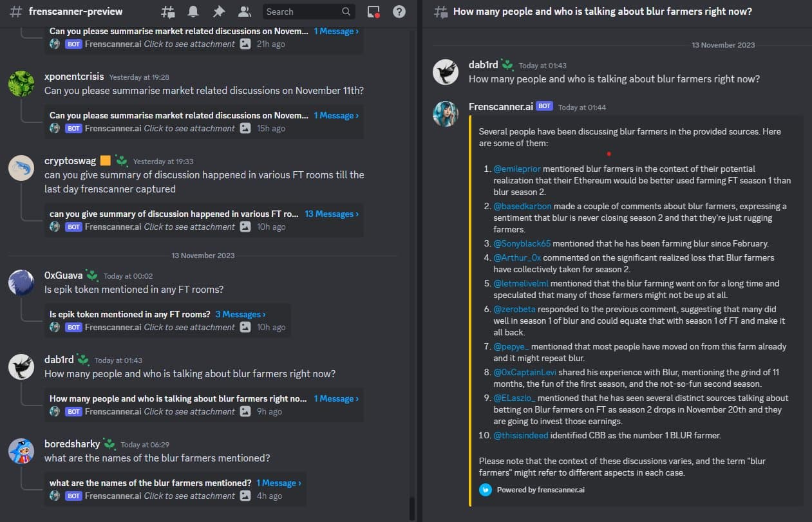This screenshot has height=522, width=812.
Task: Click Frenscanner.ai username in thread panel
Action: click(501, 106)
